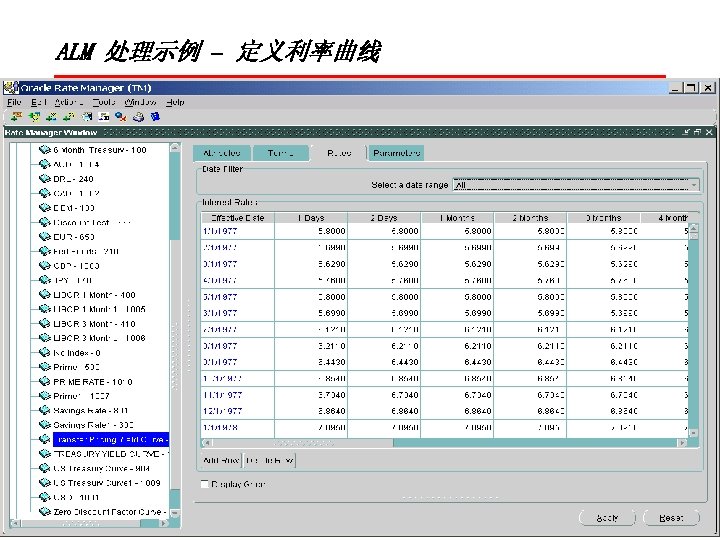Open the Help menu

pyautogui.click(x=175, y=102)
